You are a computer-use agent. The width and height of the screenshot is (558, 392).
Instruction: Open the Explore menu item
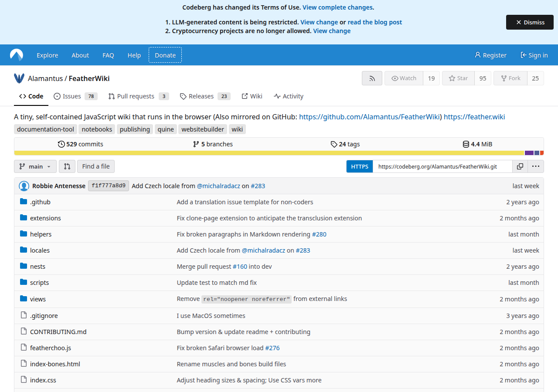48,55
